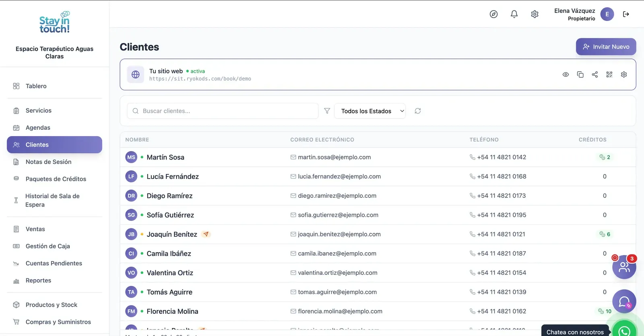Open the floating contacts bubble with badge 3

click(624, 267)
